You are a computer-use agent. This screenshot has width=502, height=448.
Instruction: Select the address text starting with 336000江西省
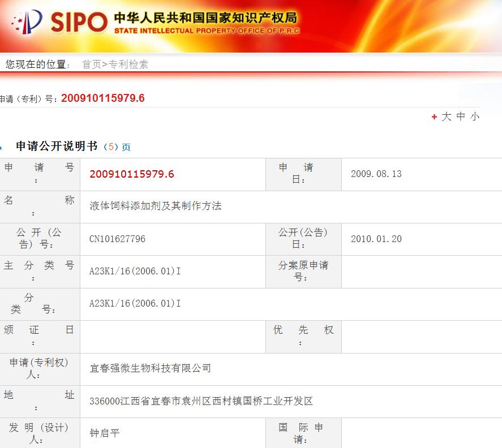click(x=201, y=402)
